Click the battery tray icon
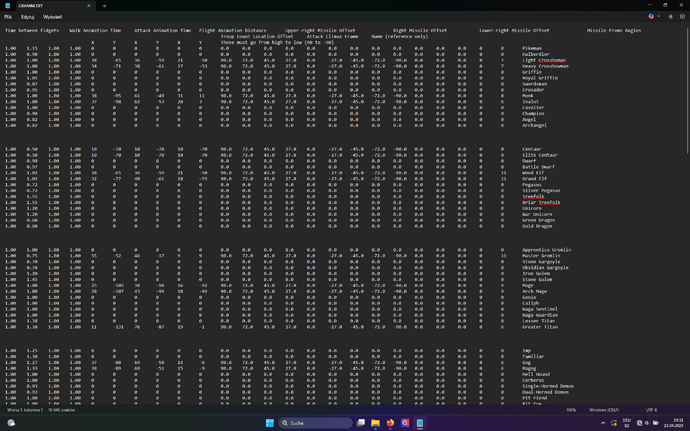Image resolution: width=690 pixels, height=431 pixels. pos(656,423)
